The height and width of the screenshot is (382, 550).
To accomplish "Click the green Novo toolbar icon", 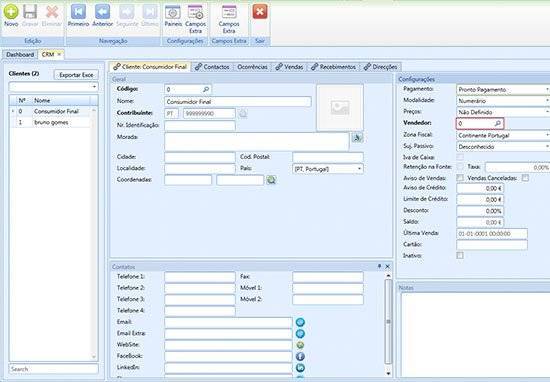I will click(11, 12).
